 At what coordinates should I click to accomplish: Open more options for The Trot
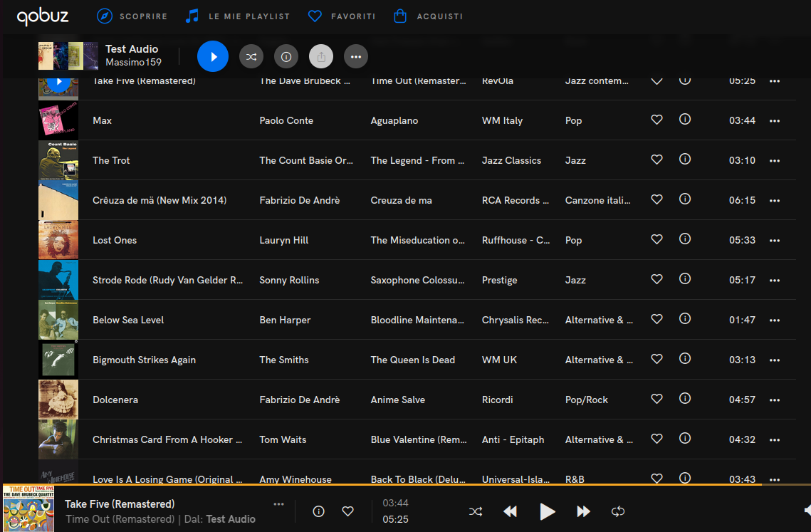pos(775,160)
